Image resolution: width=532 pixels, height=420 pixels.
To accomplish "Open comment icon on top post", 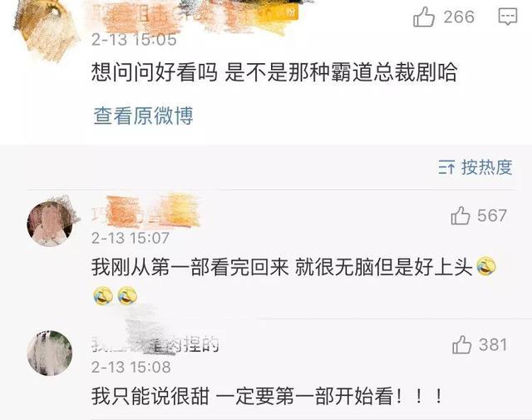I will click(508, 17).
